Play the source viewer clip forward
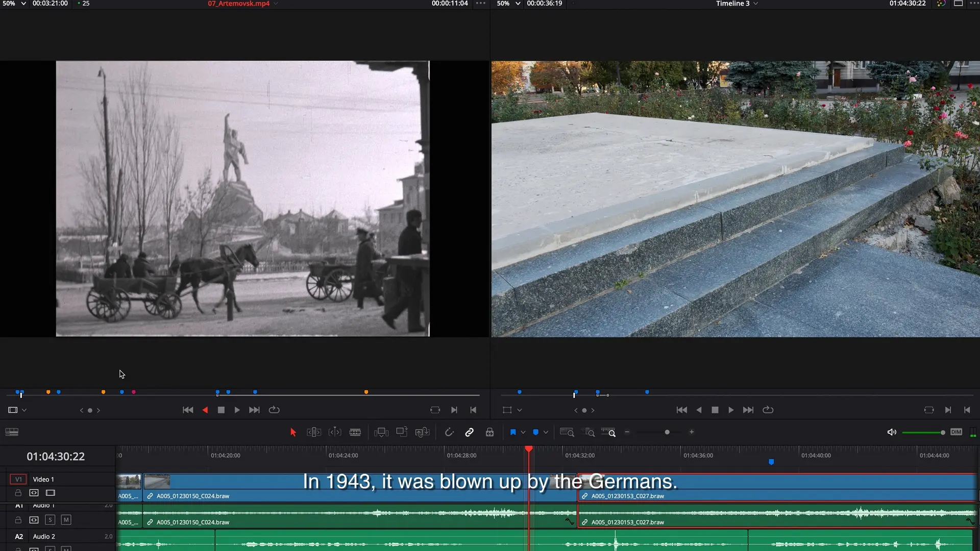The image size is (980, 551). click(x=237, y=410)
